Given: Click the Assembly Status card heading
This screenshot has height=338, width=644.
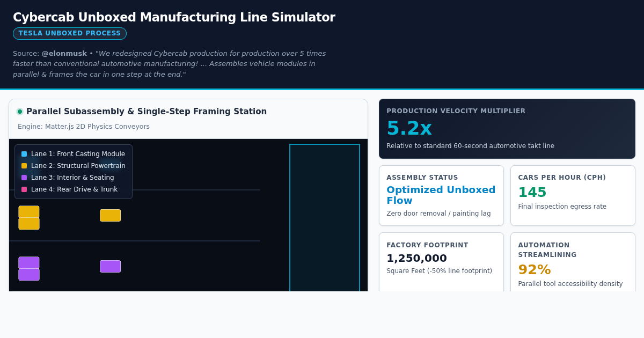Looking at the screenshot, I should tap(422, 178).
